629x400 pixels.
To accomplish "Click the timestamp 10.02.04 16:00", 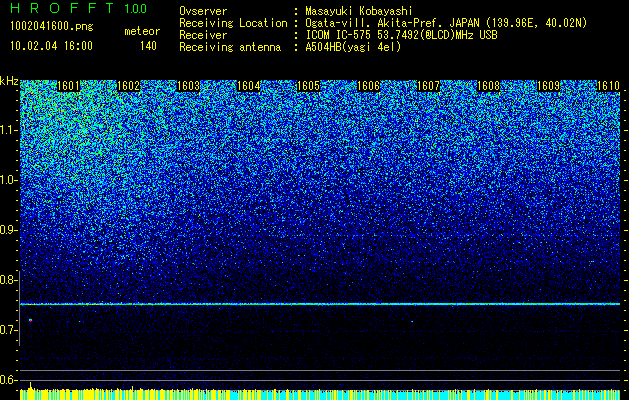I will pyautogui.click(x=51, y=46).
